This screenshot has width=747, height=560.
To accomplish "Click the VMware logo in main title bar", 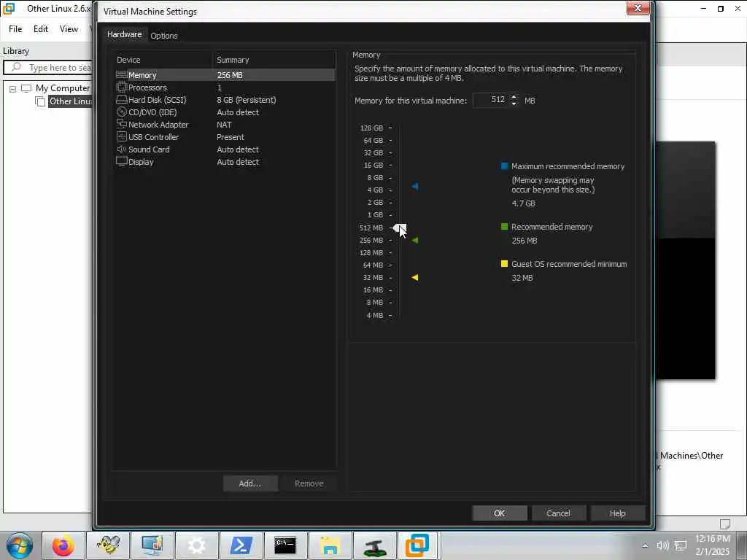I will click(9, 8).
